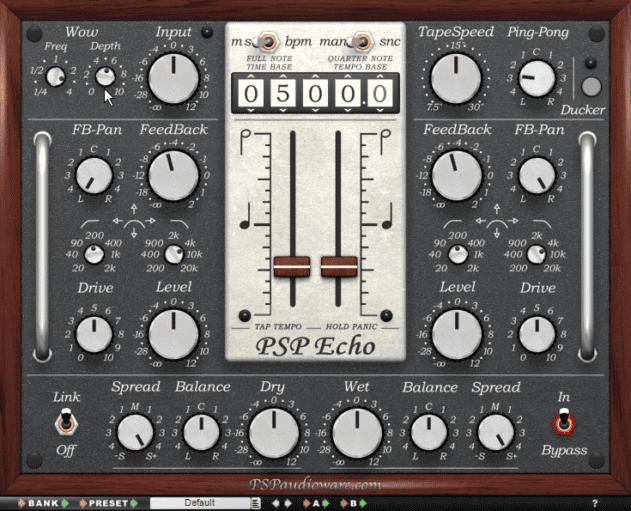Click the right channel Level knob

coord(457,334)
